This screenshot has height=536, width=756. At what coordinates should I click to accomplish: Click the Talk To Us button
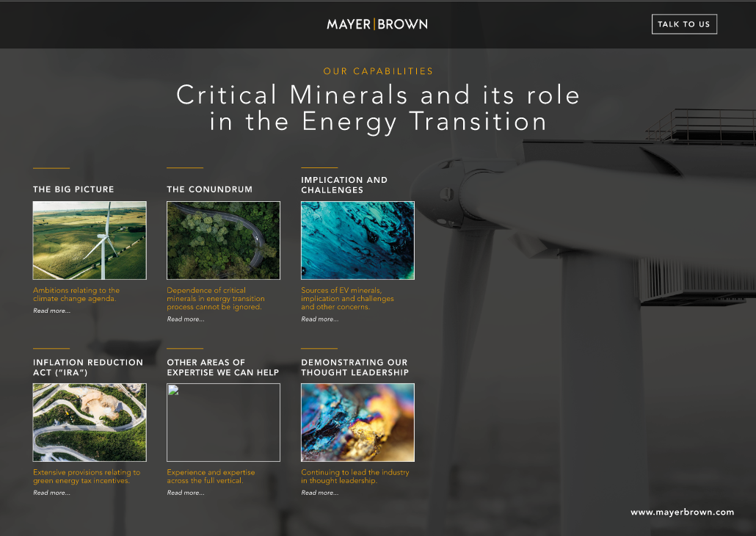[683, 24]
